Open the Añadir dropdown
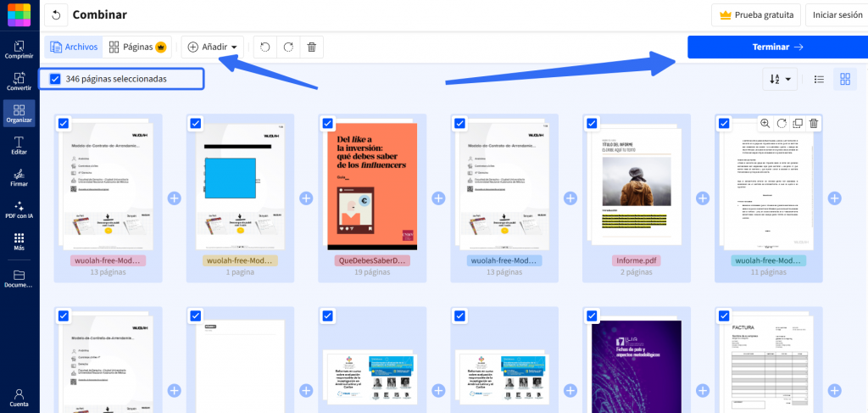 tap(213, 47)
